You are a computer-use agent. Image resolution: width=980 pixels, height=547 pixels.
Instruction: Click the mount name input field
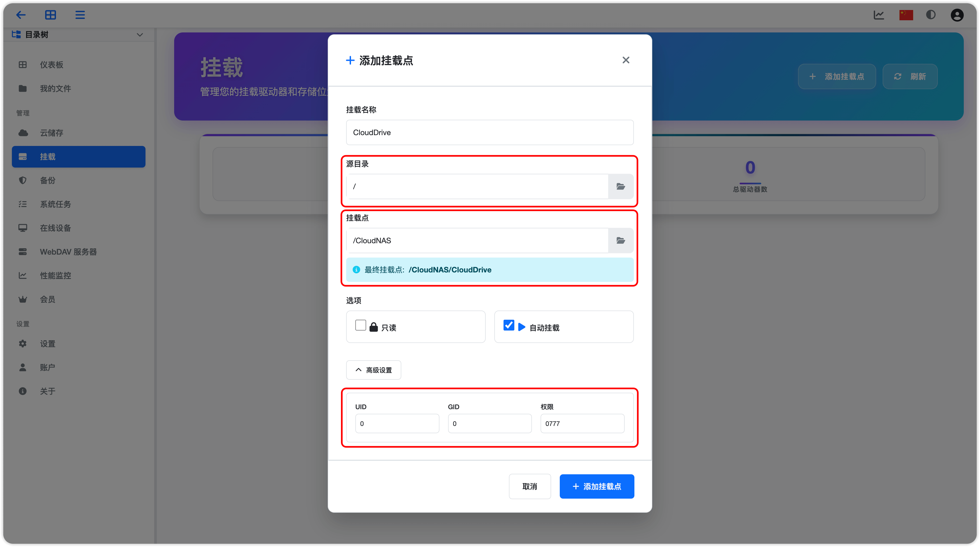click(x=489, y=132)
